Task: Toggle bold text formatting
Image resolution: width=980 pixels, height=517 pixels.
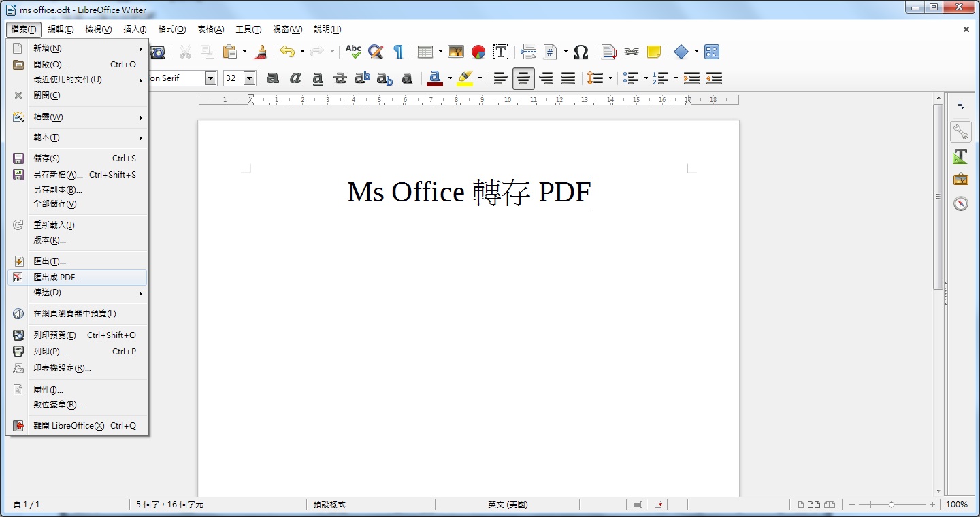Action: tap(273, 78)
